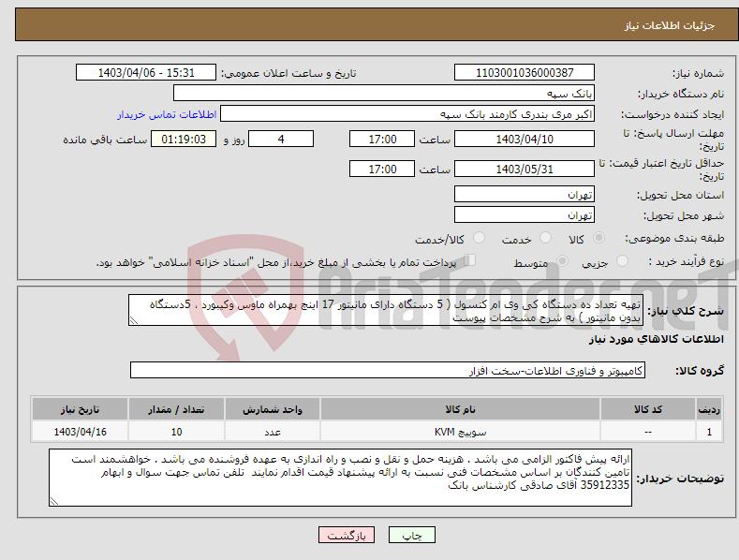This screenshot has width=739, height=560.
Task: Select the خدمت radio button
Action: pyautogui.click(x=545, y=238)
